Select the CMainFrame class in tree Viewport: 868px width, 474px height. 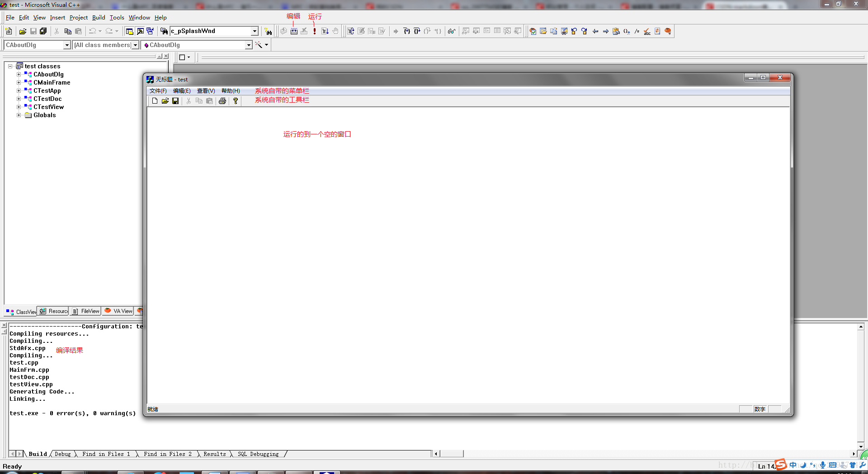click(x=52, y=82)
